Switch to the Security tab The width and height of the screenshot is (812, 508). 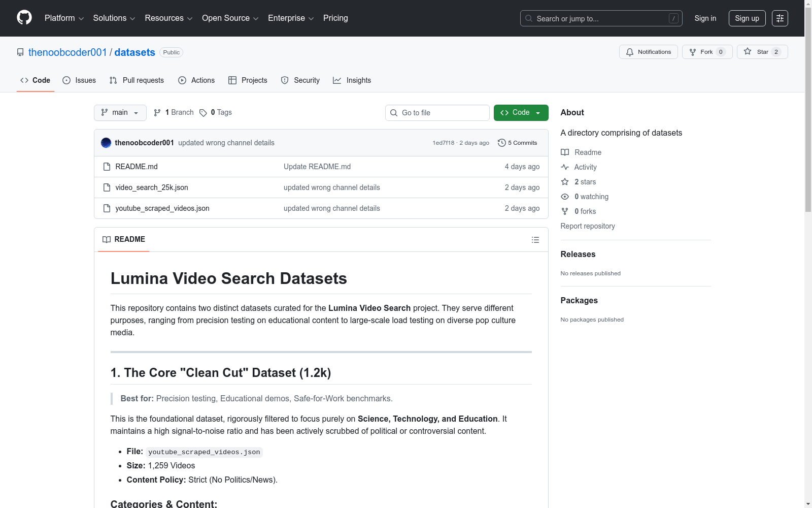coord(300,80)
